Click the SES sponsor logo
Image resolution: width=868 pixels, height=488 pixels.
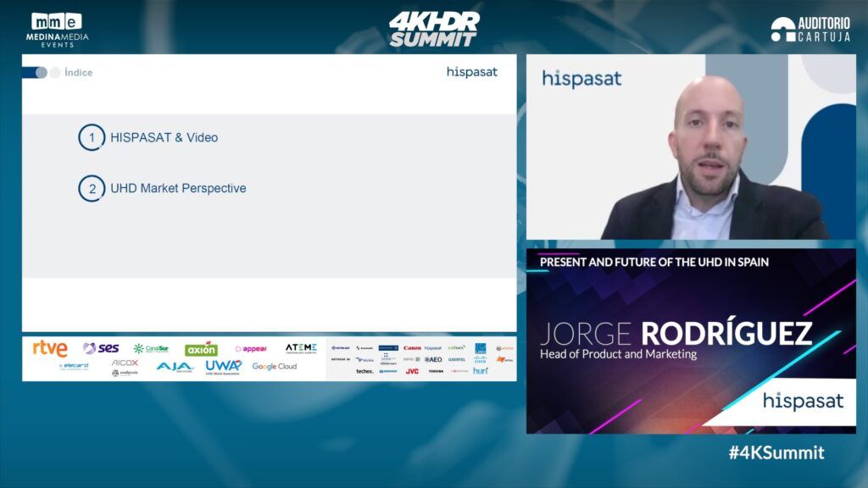(x=101, y=348)
